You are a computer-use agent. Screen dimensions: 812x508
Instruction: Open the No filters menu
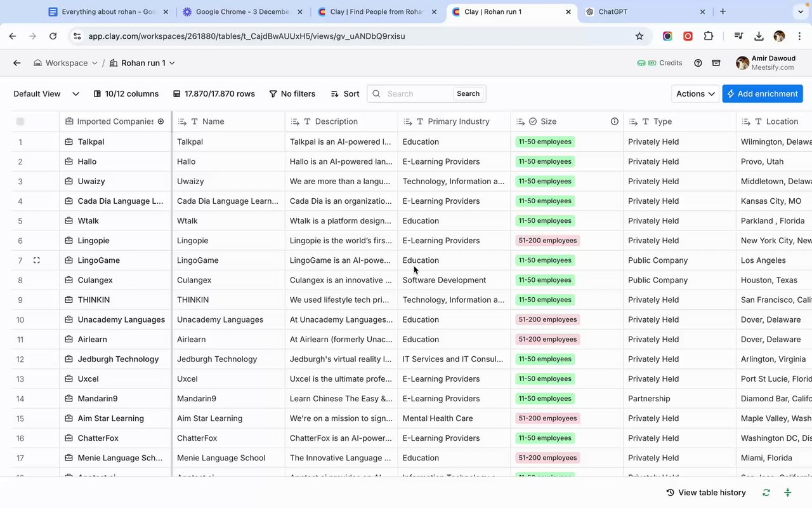(292, 94)
